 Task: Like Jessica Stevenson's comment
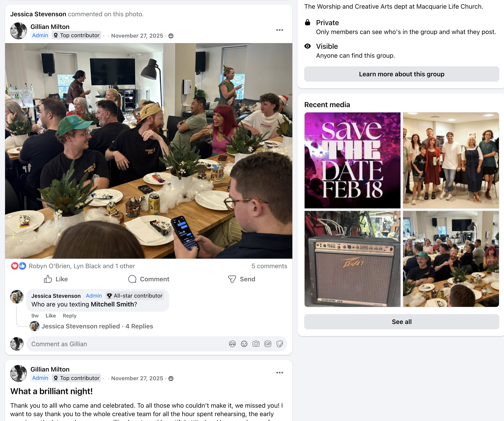click(51, 316)
